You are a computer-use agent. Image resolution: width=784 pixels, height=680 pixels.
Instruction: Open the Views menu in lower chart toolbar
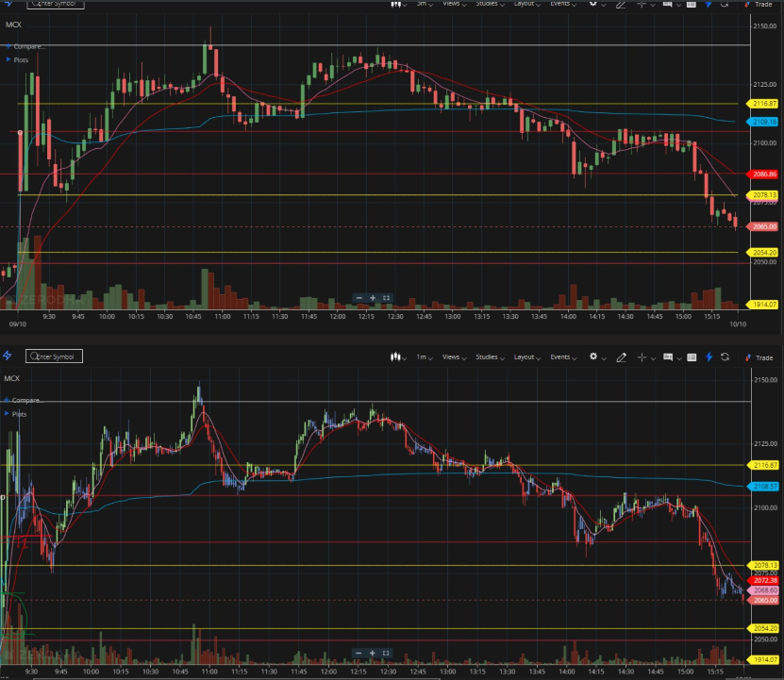click(454, 357)
